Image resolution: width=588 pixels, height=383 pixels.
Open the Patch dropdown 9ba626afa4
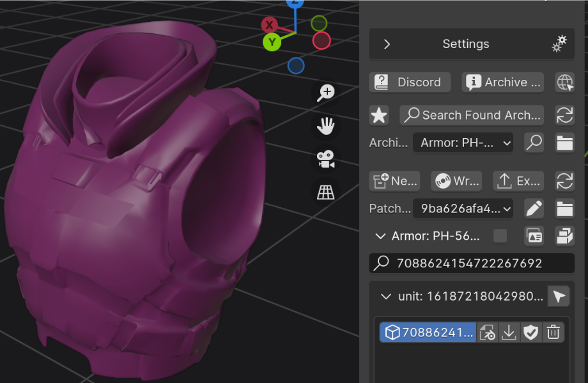pos(463,208)
